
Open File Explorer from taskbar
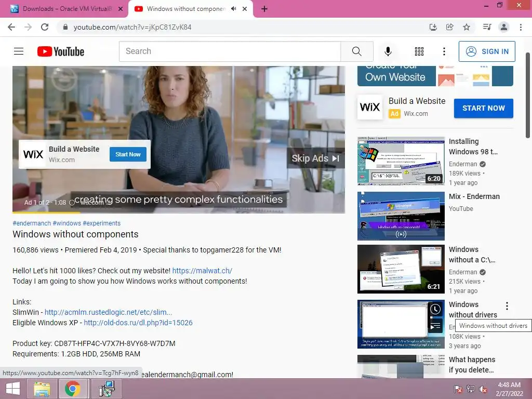point(42,389)
